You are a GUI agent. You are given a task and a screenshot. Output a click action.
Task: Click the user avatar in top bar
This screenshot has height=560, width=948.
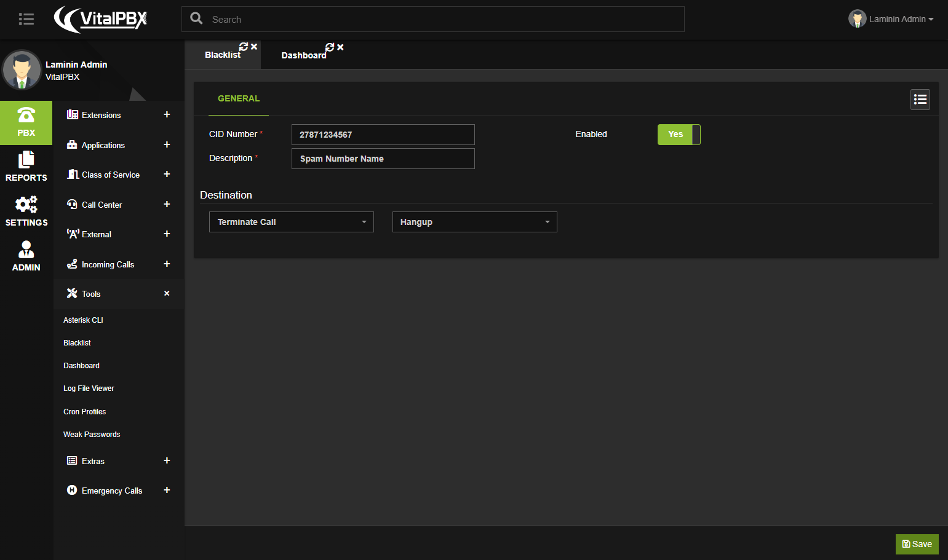(x=857, y=19)
